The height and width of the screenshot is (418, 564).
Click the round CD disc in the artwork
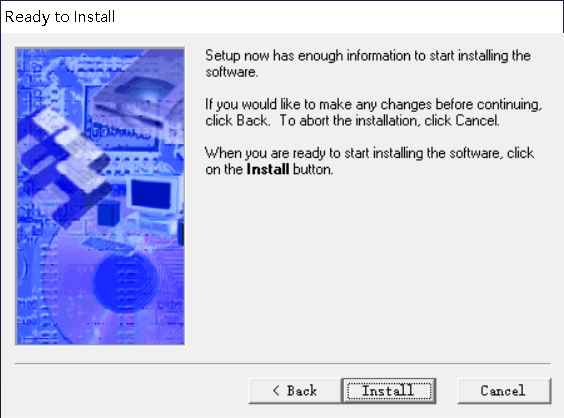[125, 283]
